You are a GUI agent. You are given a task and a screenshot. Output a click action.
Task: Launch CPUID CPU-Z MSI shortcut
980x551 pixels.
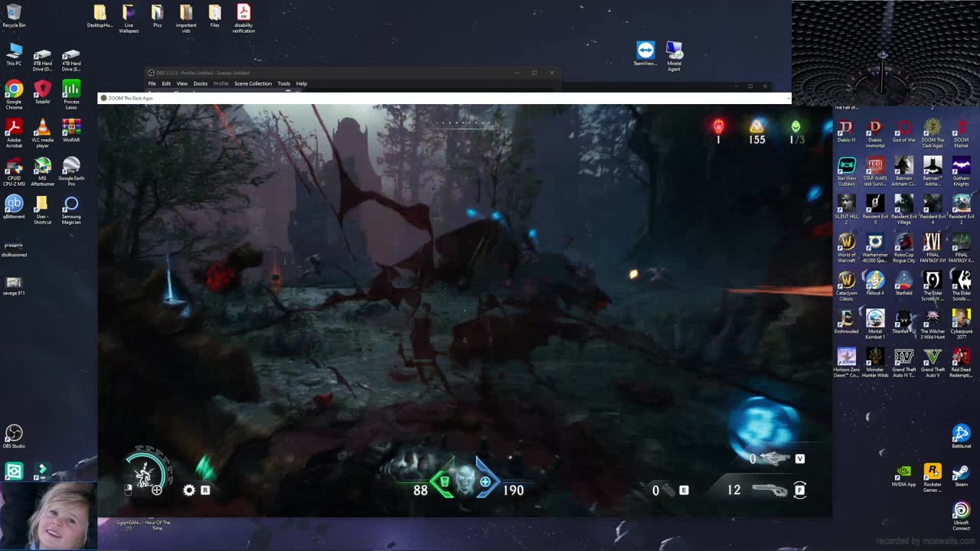click(x=14, y=171)
